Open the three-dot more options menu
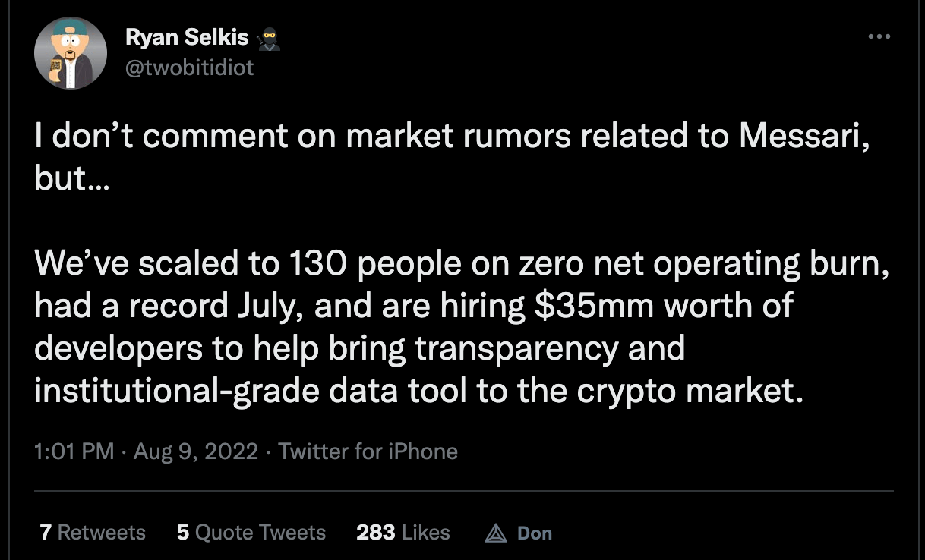This screenshot has height=560, width=925. [879, 36]
